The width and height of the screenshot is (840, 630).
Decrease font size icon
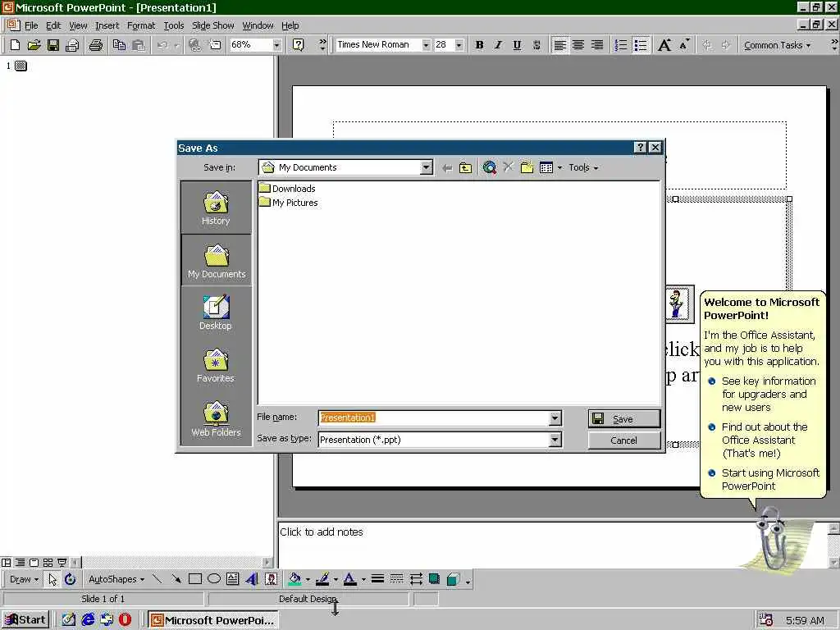pos(684,45)
